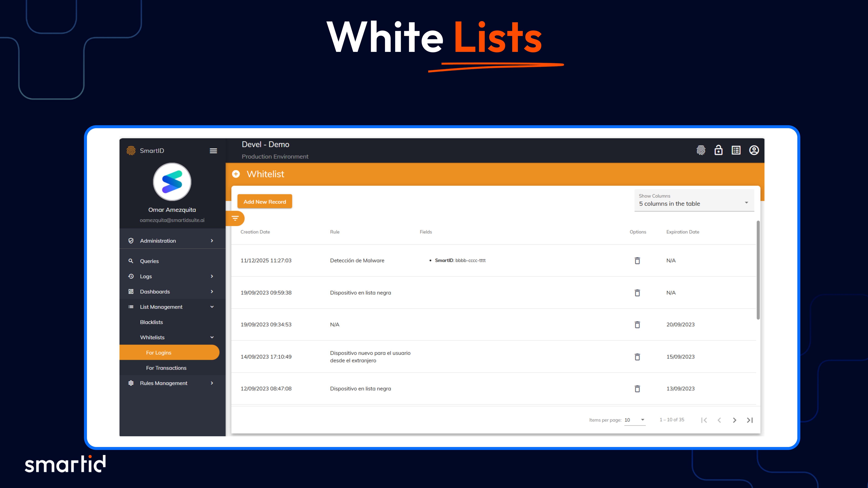Image resolution: width=868 pixels, height=488 pixels.
Task: Click the orange filter icon tab
Action: 236,219
